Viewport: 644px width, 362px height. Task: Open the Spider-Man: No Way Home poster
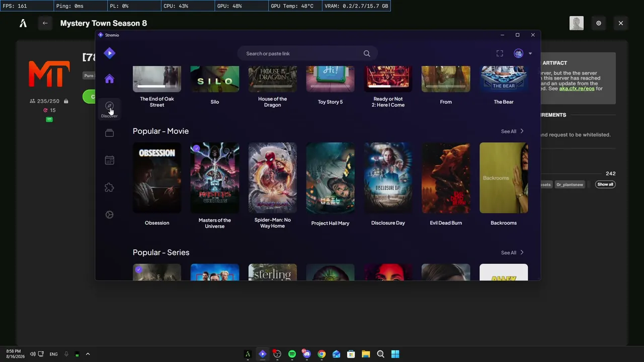(273, 178)
